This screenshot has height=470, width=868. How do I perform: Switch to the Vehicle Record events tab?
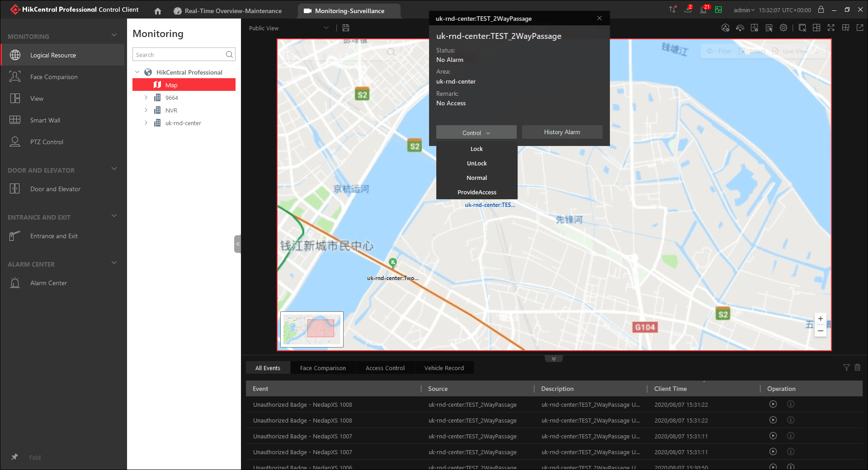click(444, 368)
